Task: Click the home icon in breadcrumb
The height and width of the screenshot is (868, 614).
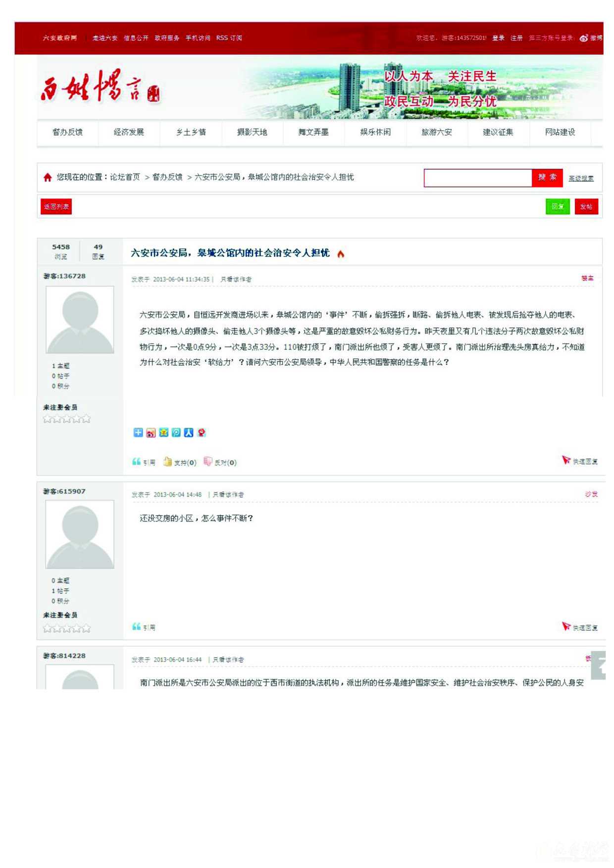Action: tap(48, 177)
